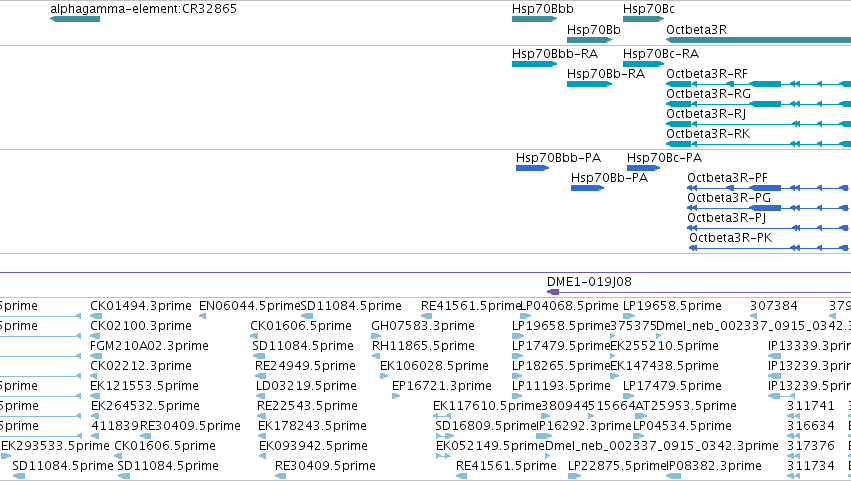Open the Hsp70Bc-PA protein feature

[x=643, y=168]
